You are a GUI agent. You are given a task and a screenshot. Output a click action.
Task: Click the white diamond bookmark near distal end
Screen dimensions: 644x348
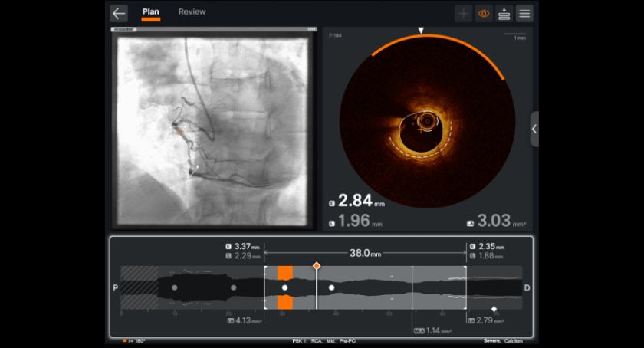point(495,309)
